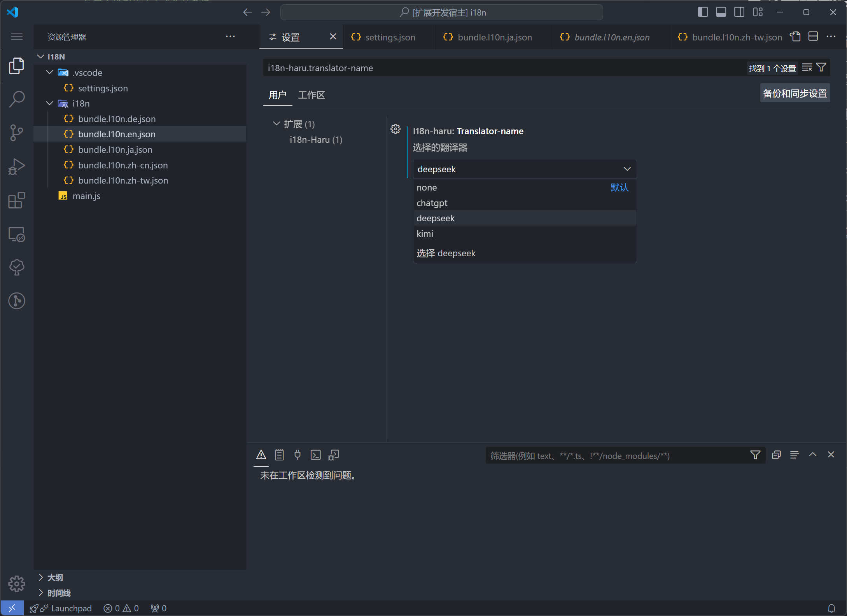Collapse the I18N root folder

click(x=40, y=57)
